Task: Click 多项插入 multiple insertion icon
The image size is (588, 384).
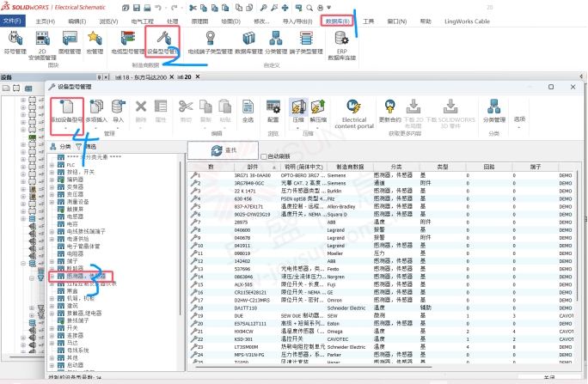Action: click(96, 112)
